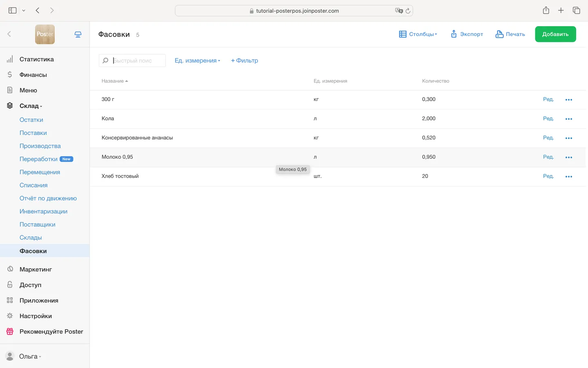Click the Safari page reload icon

pyautogui.click(x=408, y=11)
